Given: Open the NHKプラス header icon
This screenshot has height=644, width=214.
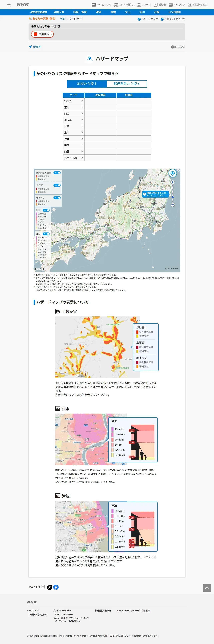Looking at the screenshot, I should click(177, 4).
